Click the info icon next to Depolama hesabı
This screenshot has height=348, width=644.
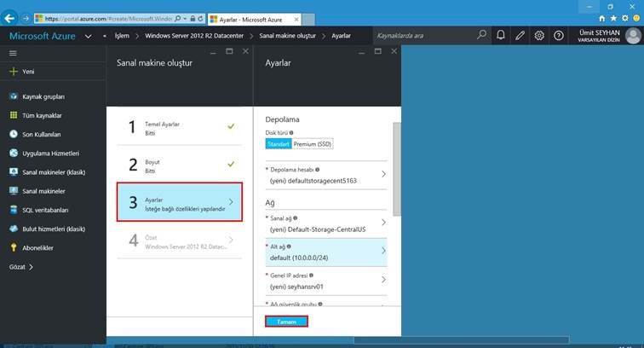[x=318, y=170]
